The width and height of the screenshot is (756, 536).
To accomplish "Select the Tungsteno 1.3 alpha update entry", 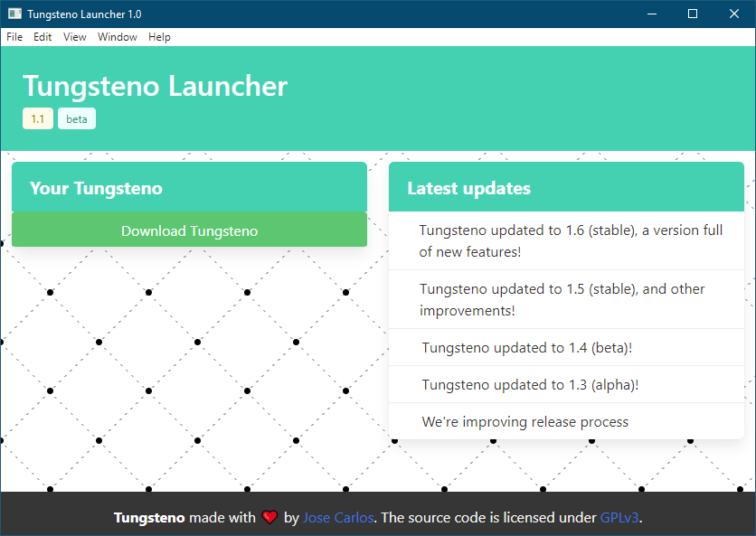I will pyautogui.click(x=566, y=385).
